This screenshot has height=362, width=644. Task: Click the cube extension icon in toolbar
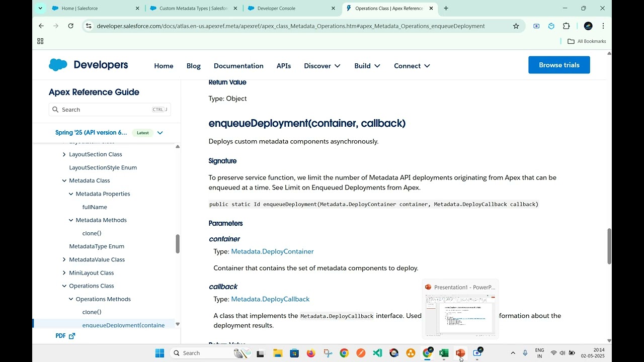(x=551, y=26)
